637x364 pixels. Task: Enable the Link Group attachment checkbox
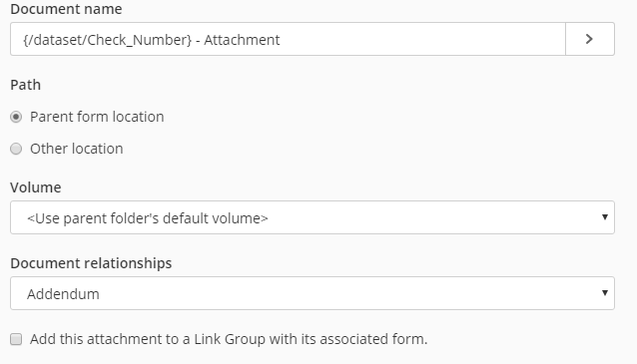tap(16, 339)
